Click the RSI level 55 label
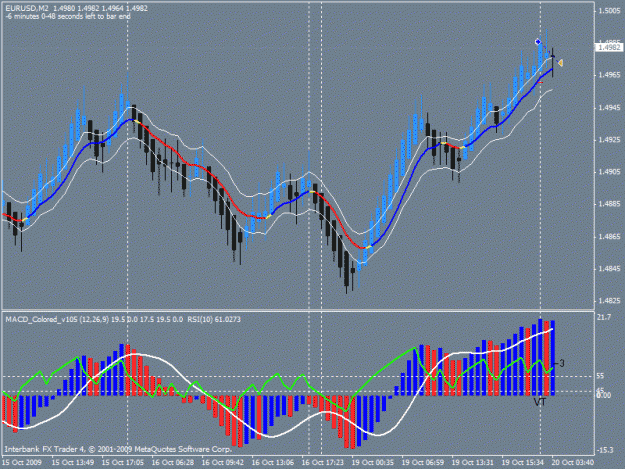The height and width of the screenshot is (469, 625). (600, 376)
